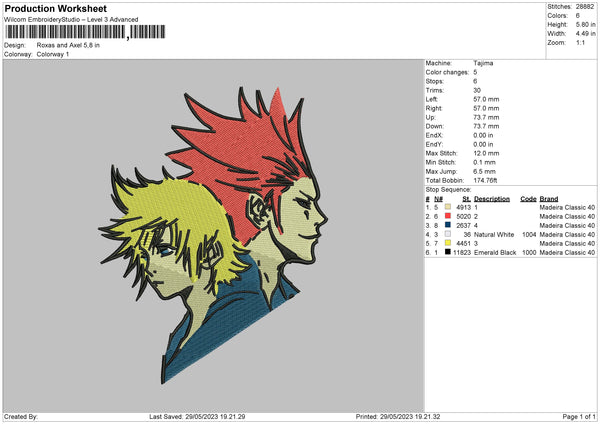Image resolution: width=600 pixels, height=424 pixels.
Task: Click thread code 1000
Action: (x=529, y=253)
